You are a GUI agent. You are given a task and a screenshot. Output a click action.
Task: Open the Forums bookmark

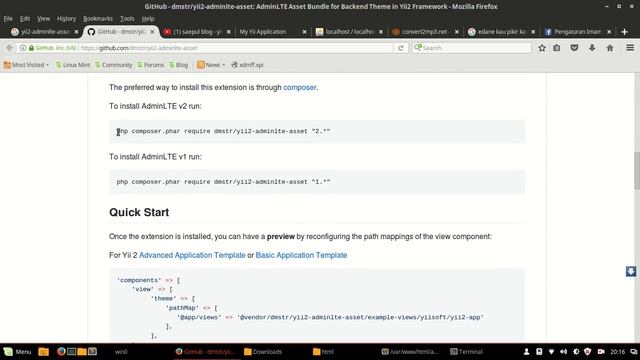(150, 65)
